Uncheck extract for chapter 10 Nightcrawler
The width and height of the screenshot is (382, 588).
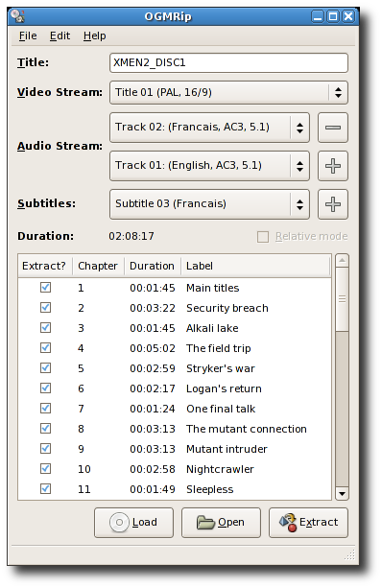[x=45, y=469]
